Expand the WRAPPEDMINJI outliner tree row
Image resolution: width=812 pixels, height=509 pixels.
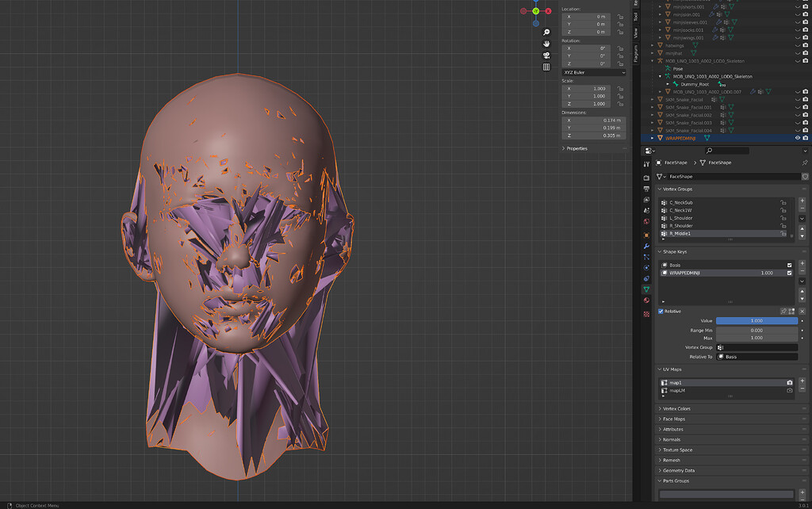(653, 138)
